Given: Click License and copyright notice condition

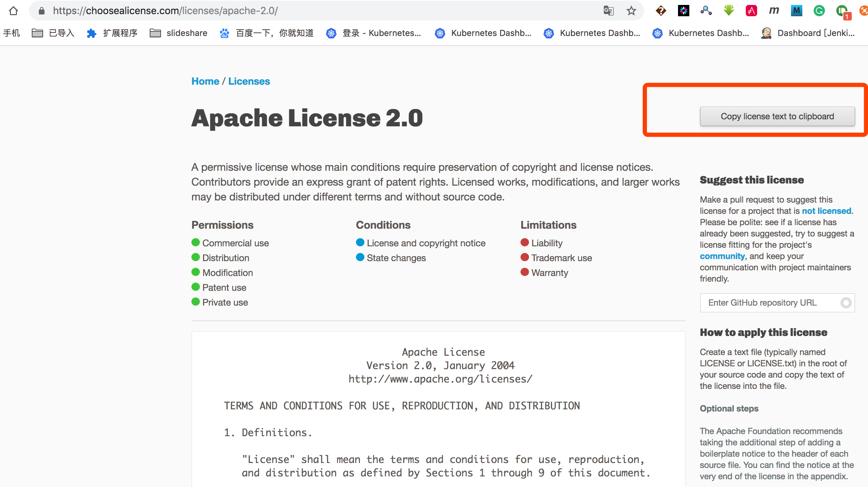Looking at the screenshot, I should tap(421, 243).
